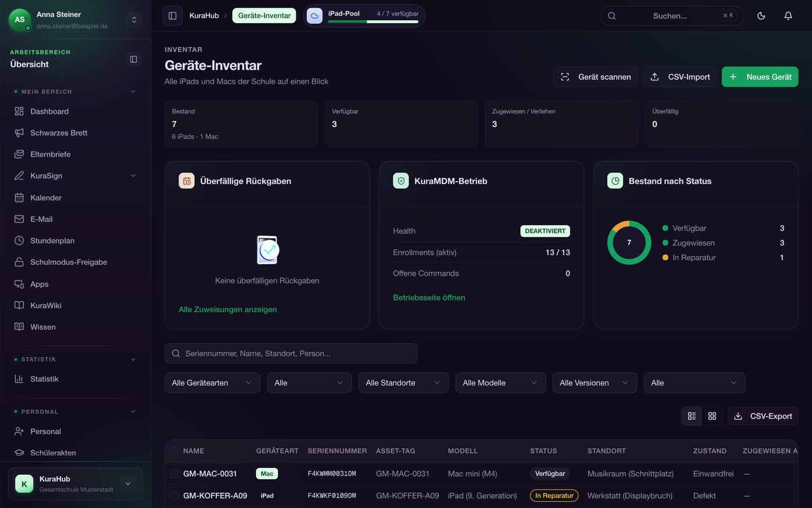Open Stundenplan clock entry
The height and width of the screenshot is (508, 812).
coord(75,241)
